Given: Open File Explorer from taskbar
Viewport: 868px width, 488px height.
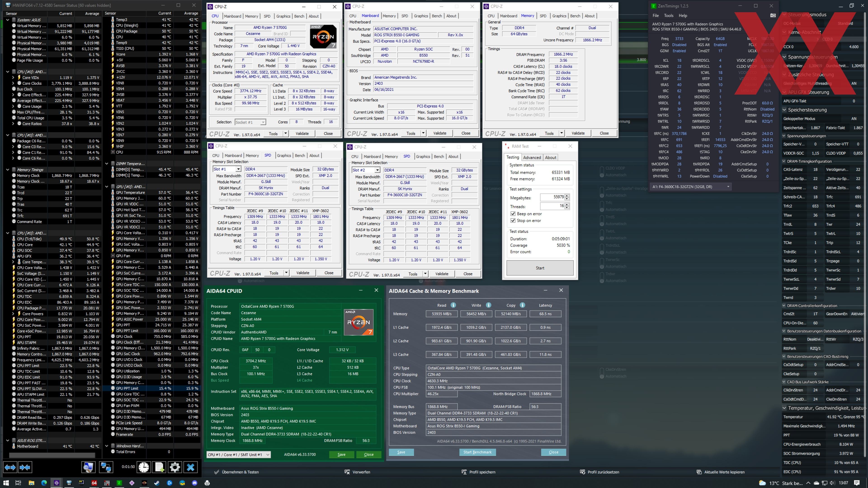Looking at the screenshot, I should [x=31, y=483].
